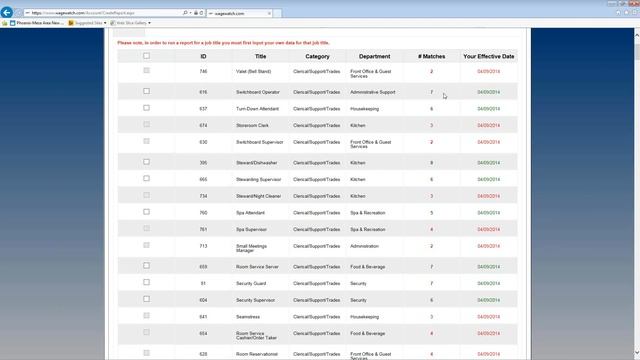The width and height of the screenshot is (640, 360).
Task: Expand the Web Slice Gallery dropdown arrow
Action: (149, 23)
